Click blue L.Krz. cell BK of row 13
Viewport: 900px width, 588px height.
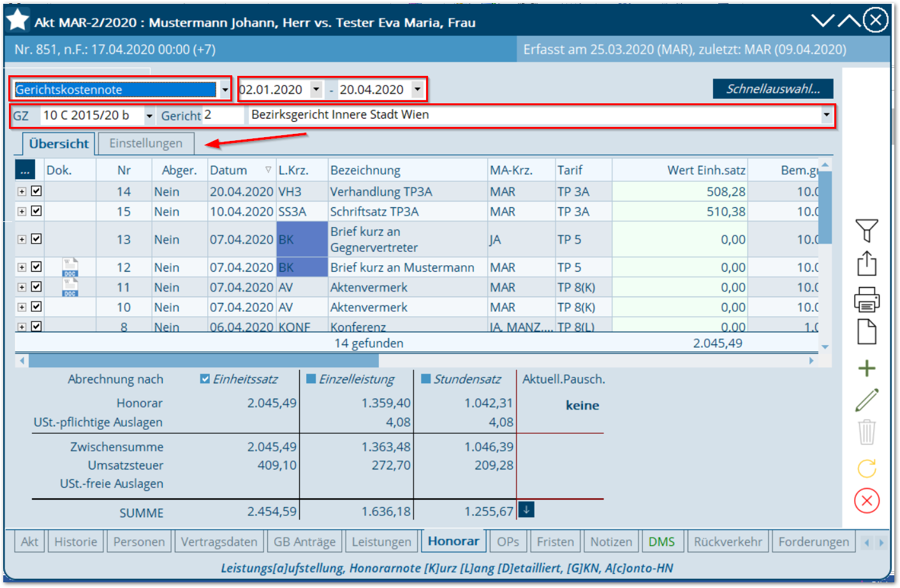click(302, 239)
